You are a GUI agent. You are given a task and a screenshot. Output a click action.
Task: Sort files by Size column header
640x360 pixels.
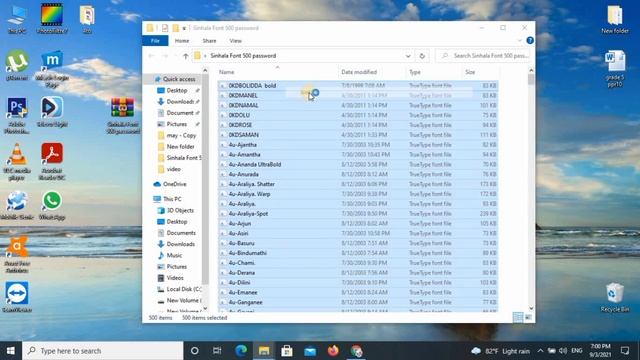click(x=480, y=72)
